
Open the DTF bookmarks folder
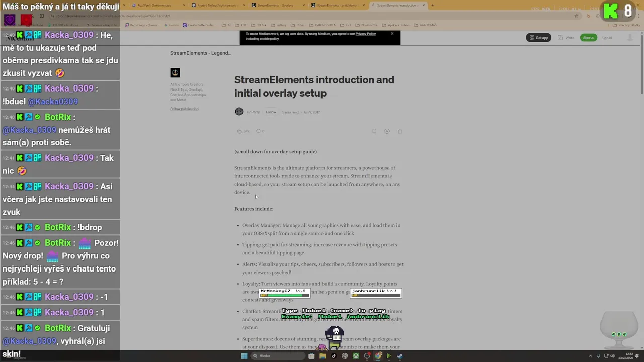point(240,25)
